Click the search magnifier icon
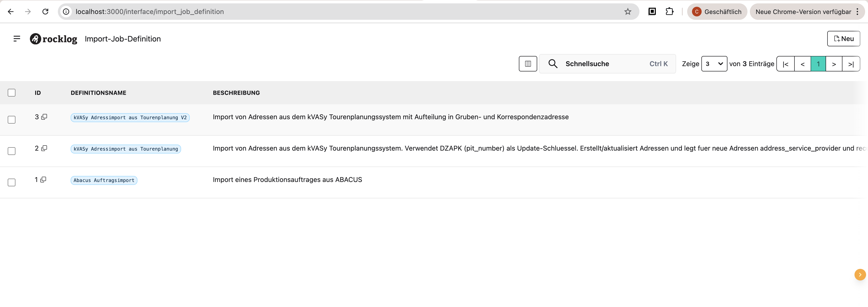The height and width of the screenshot is (307, 868). [553, 63]
